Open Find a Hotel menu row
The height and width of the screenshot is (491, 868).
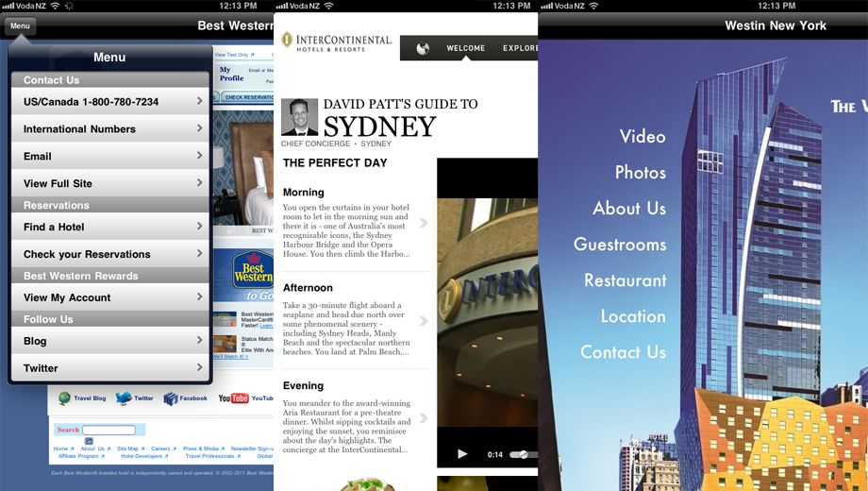(x=110, y=227)
